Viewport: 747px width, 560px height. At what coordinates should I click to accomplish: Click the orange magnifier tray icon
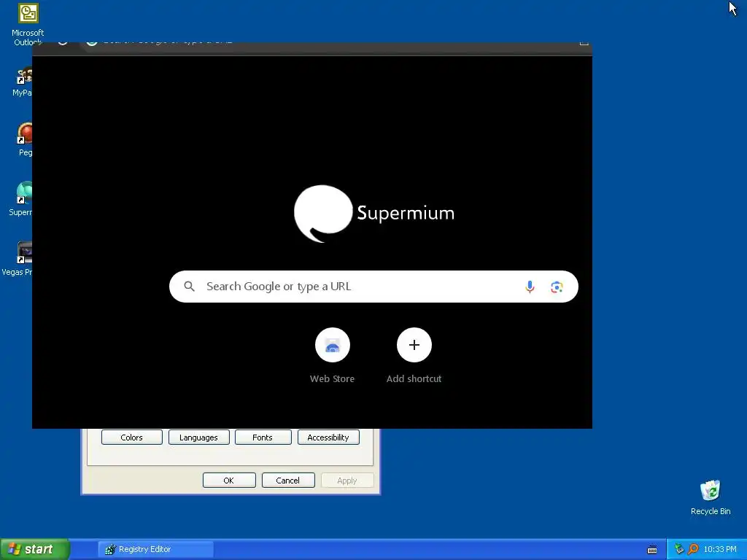coord(693,549)
